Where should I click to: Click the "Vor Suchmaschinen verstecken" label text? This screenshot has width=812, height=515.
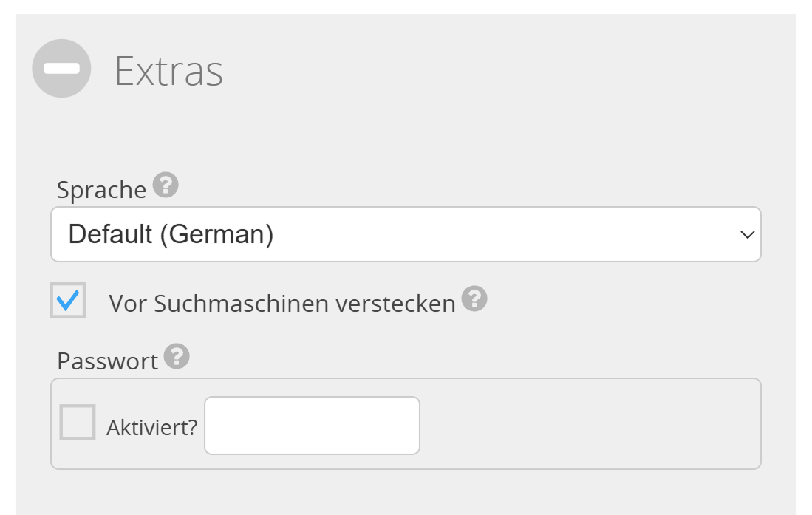pyautogui.click(x=282, y=304)
